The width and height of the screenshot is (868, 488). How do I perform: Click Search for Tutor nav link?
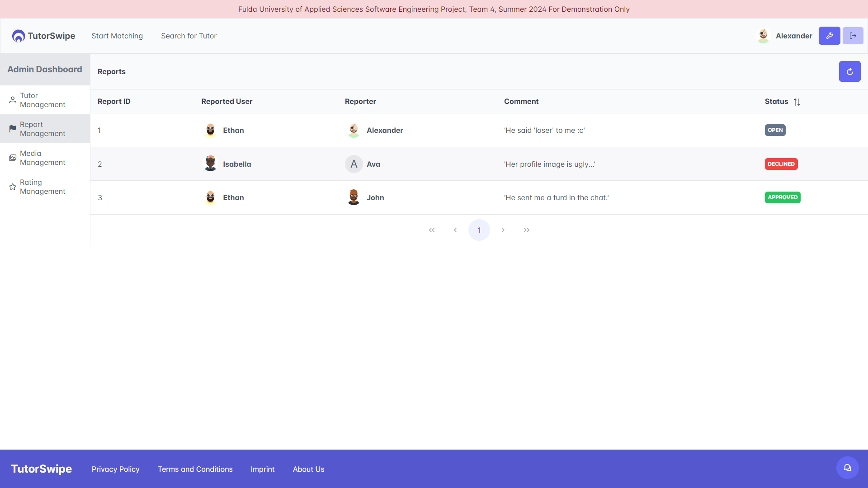pos(189,36)
